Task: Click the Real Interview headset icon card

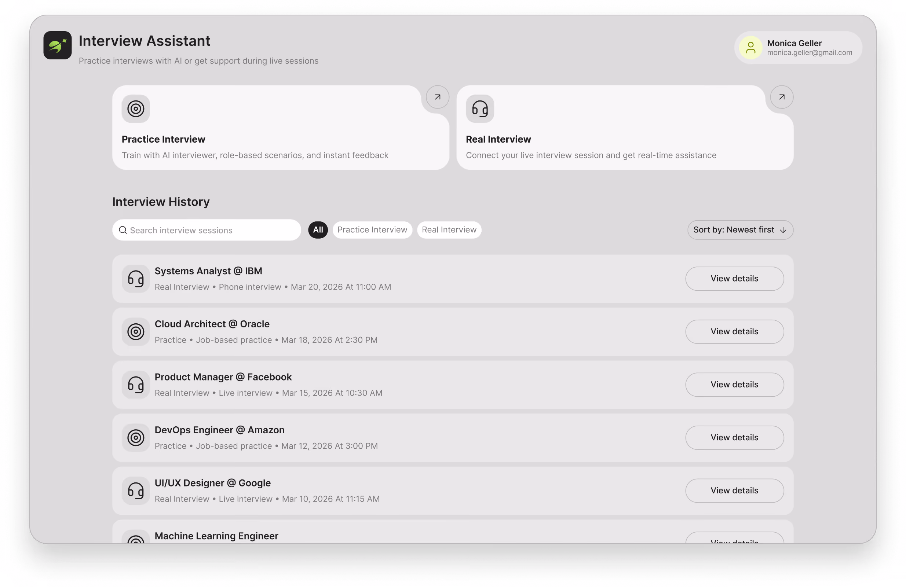Action: (x=480, y=109)
